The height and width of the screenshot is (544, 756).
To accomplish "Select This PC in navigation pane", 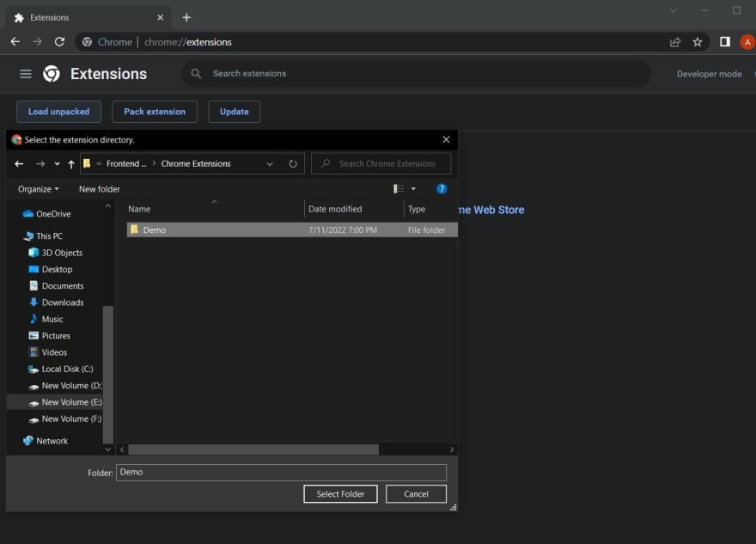I will tap(49, 235).
